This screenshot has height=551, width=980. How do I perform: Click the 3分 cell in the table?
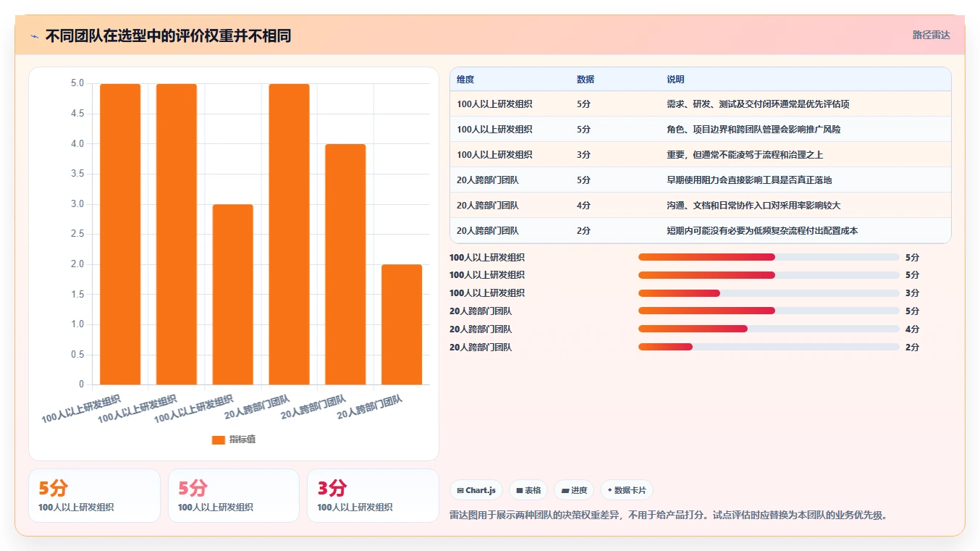tap(583, 155)
